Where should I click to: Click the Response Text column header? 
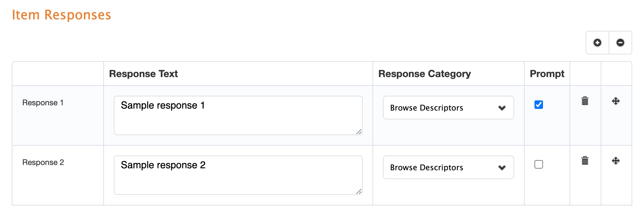(143, 74)
